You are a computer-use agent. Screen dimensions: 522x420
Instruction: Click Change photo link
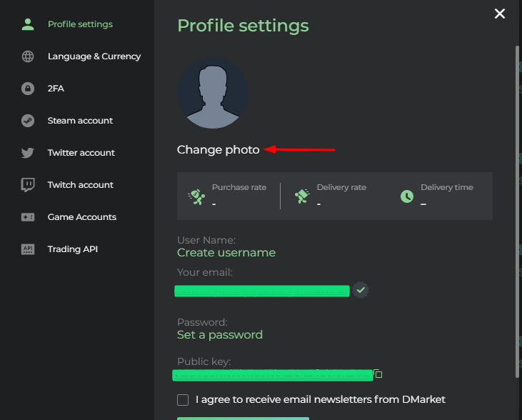218,150
